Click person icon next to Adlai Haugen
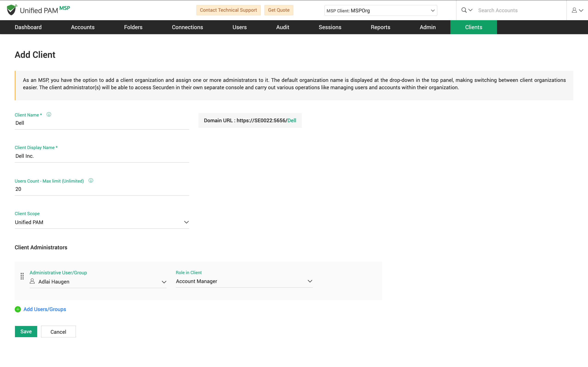This screenshot has height=367, width=588. pyautogui.click(x=32, y=281)
